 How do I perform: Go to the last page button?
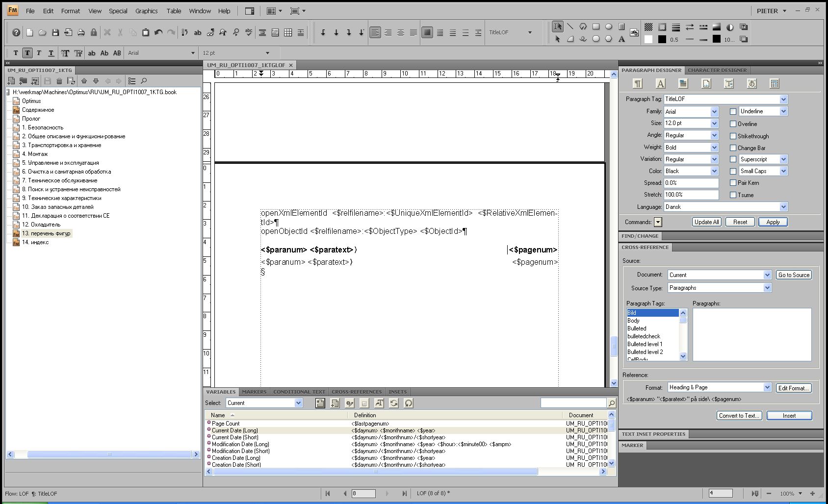coord(404,494)
